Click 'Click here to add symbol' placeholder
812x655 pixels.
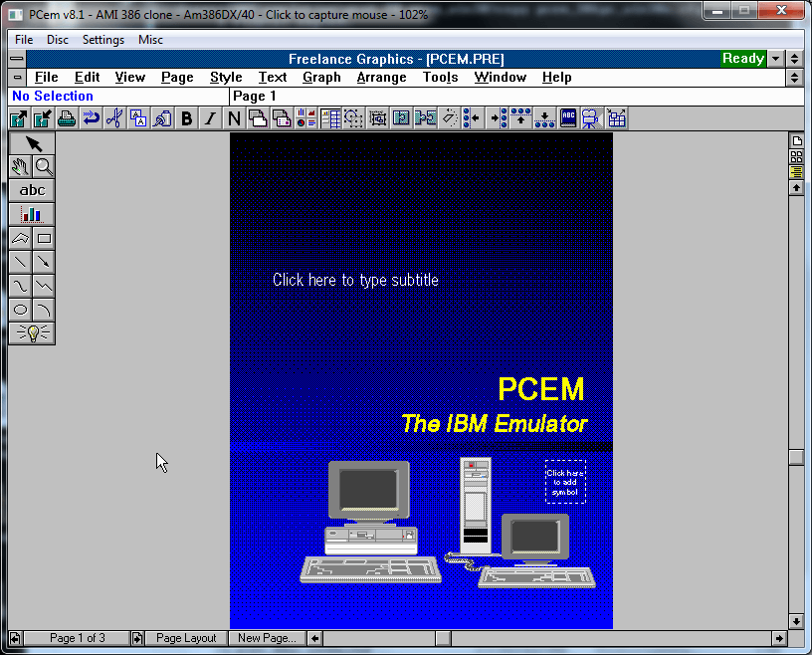pyautogui.click(x=565, y=482)
